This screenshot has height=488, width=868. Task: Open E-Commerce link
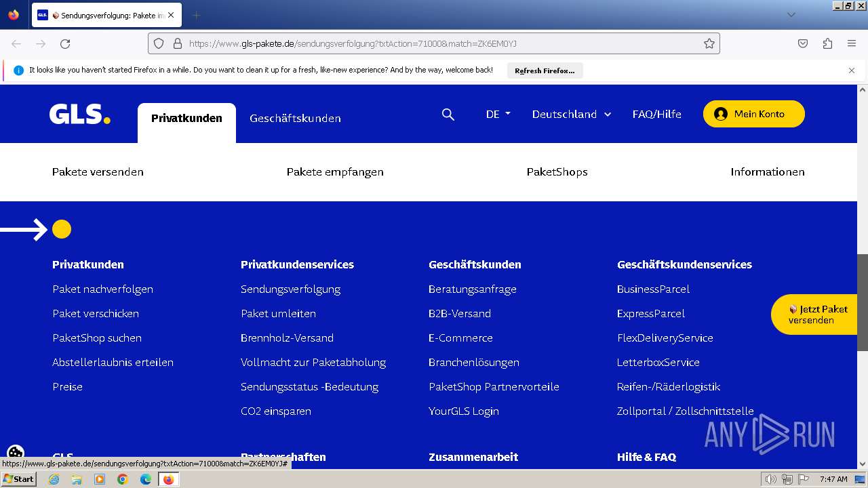coord(460,338)
